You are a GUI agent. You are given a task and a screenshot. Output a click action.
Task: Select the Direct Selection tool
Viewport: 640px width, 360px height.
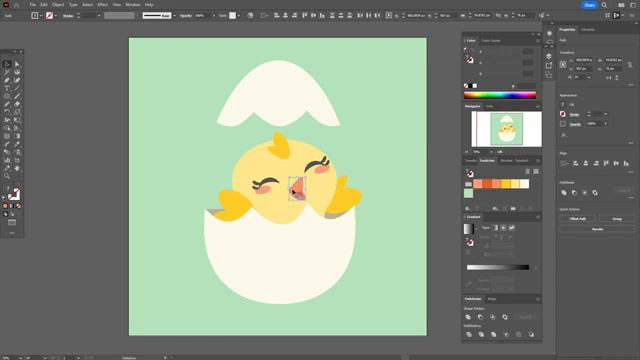tap(17, 64)
